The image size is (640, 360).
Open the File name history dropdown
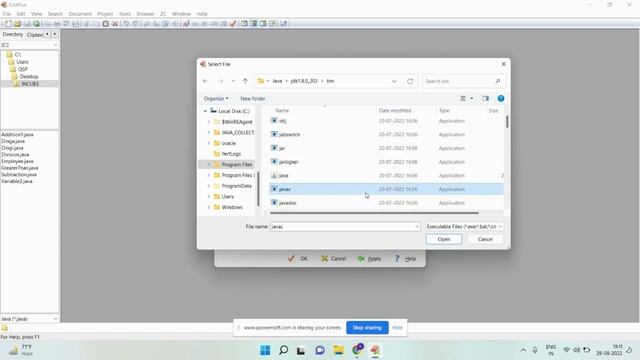pos(416,227)
